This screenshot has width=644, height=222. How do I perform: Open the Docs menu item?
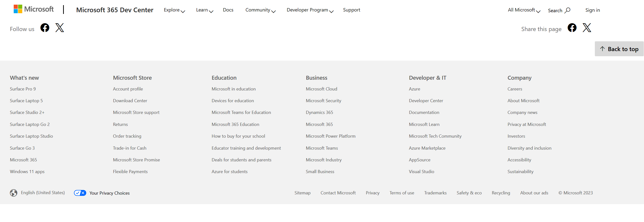(x=228, y=10)
